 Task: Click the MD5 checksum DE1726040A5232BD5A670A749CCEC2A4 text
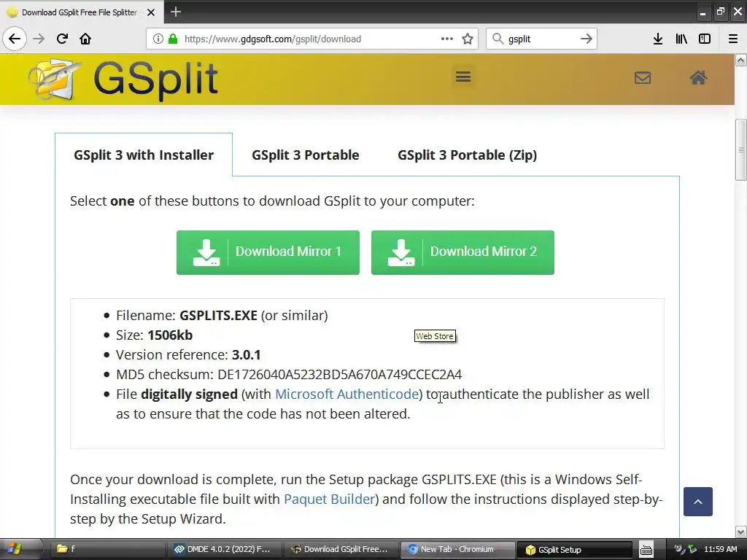click(289, 374)
